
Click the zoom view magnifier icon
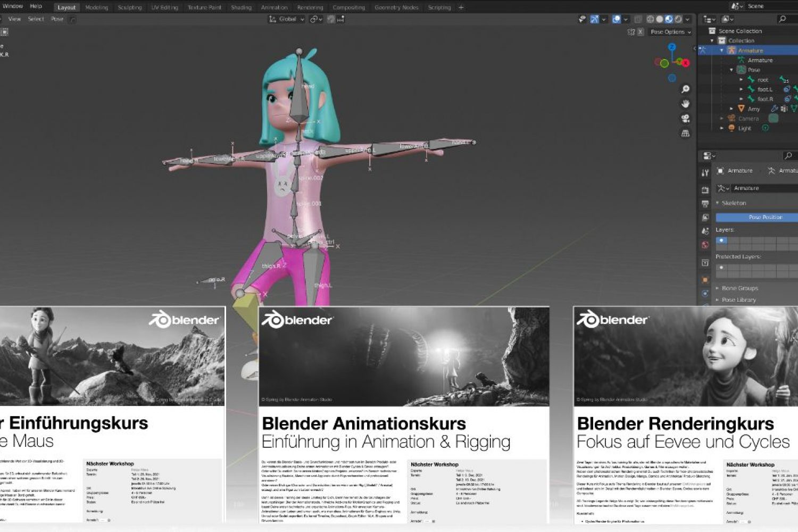686,89
